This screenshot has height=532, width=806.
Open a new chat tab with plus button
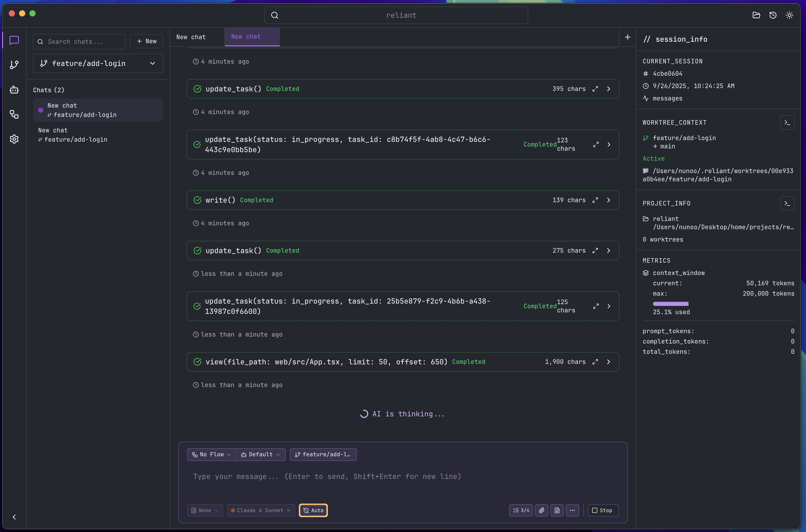coord(627,37)
